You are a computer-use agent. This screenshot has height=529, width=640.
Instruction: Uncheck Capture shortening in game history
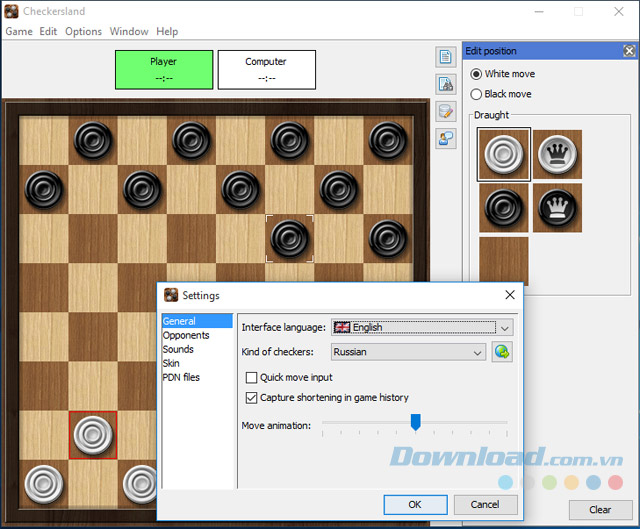tap(251, 397)
